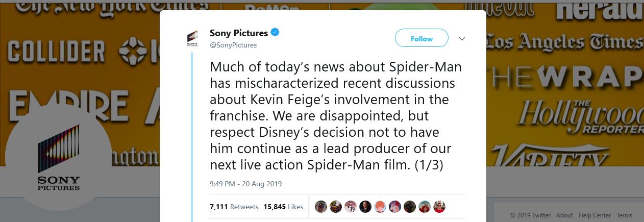Viewport: 644px width, 222px height.
Task: Click the blue verified badge icon
Action: tap(275, 33)
